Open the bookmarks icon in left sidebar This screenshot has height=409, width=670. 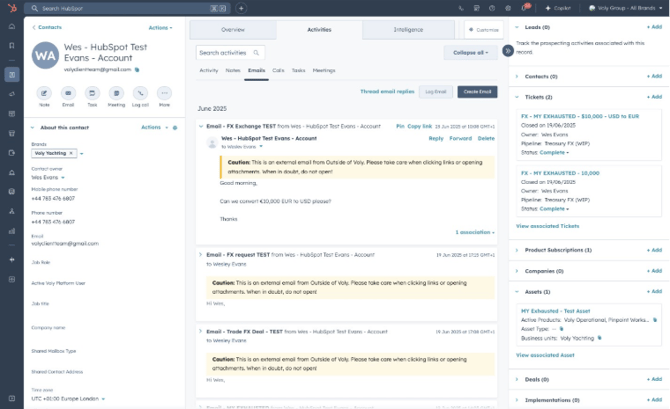click(x=12, y=45)
